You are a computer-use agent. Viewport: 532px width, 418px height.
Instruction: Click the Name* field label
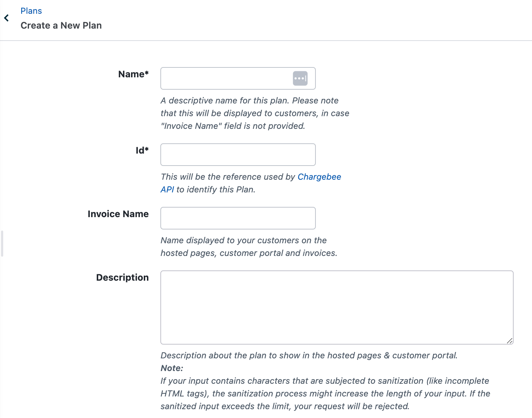pos(133,74)
